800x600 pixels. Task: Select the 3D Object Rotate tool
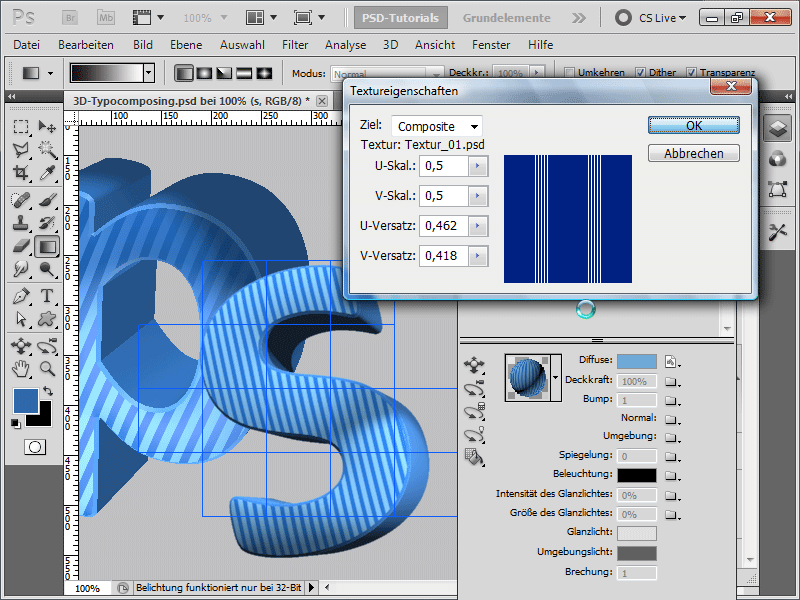[x=21, y=346]
